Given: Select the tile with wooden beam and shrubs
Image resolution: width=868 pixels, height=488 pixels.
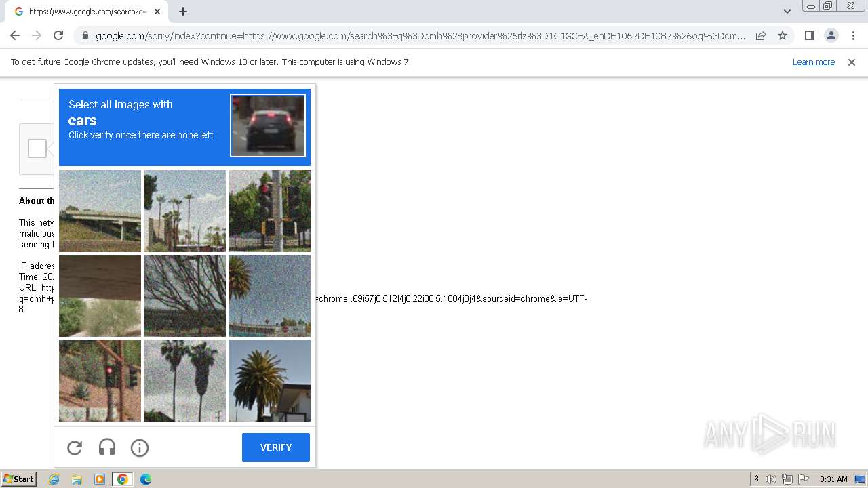Looking at the screenshot, I should tap(100, 296).
